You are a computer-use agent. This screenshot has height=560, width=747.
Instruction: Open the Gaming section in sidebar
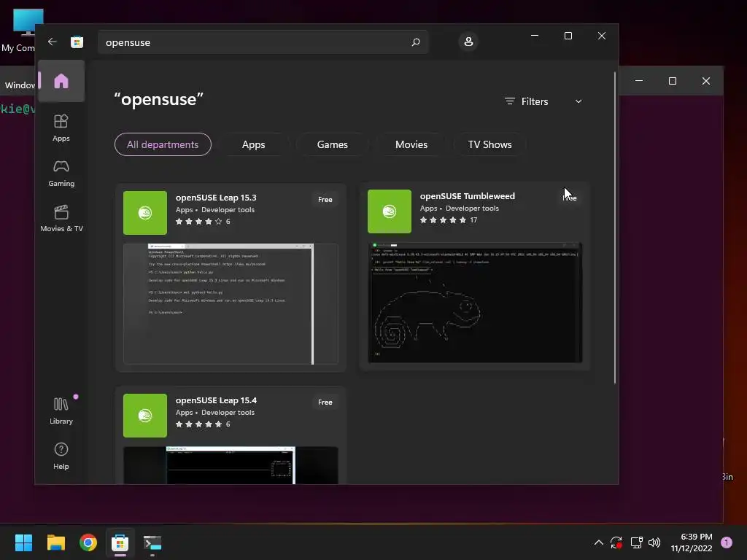coord(61,174)
